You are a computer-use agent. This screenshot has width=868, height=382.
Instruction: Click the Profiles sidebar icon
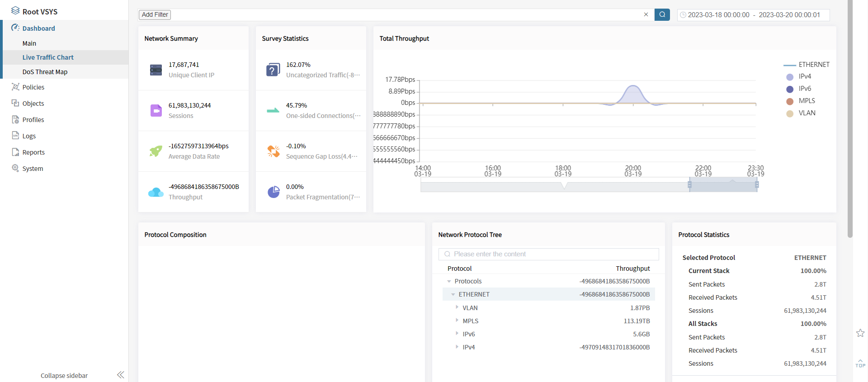[15, 119]
